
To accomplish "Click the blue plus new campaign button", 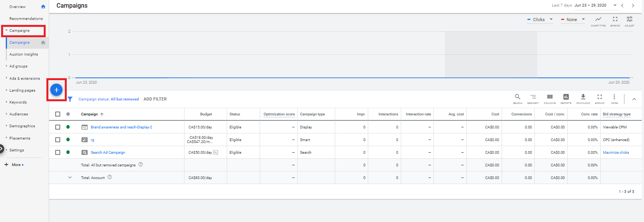I will click(56, 90).
